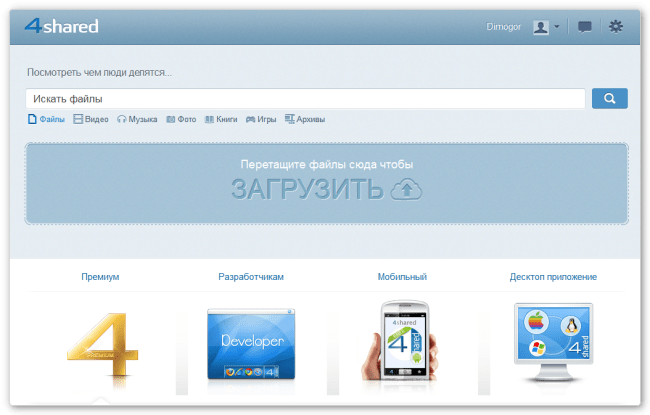Viewport: 650px width, 415px height.
Task: Select the Видео film icon
Action: tap(78, 119)
